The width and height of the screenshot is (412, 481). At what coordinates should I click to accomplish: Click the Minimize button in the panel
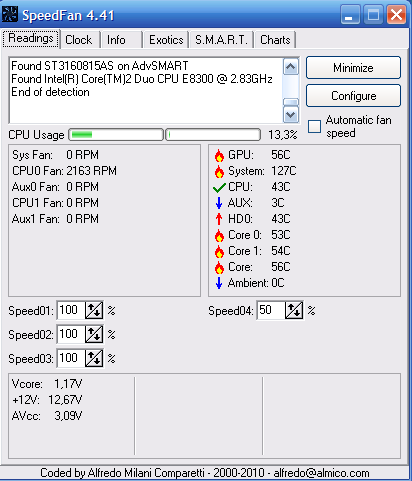point(353,68)
